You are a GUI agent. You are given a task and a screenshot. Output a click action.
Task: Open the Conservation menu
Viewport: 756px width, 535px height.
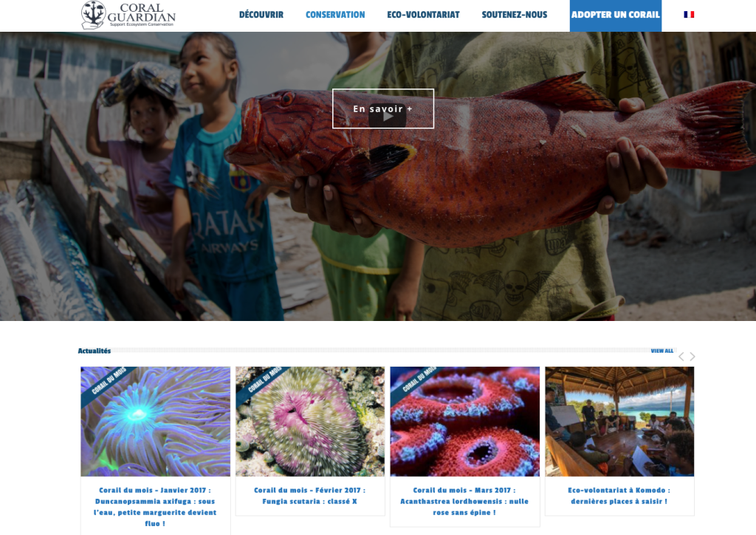335,15
